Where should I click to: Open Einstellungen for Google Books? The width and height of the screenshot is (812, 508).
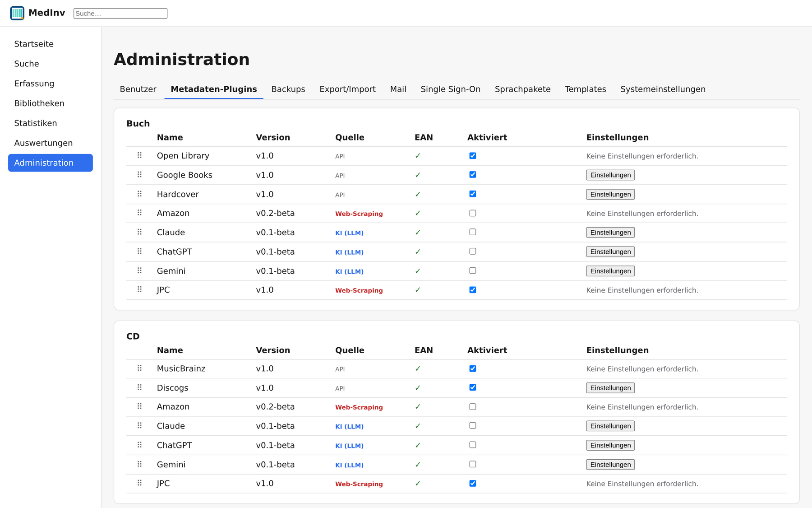(610, 175)
